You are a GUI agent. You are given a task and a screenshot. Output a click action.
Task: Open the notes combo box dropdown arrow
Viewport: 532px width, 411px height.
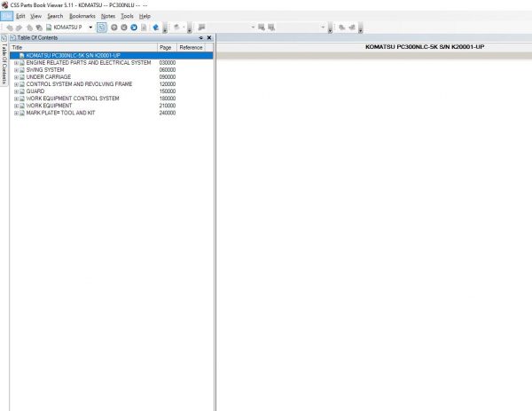pos(323,28)
